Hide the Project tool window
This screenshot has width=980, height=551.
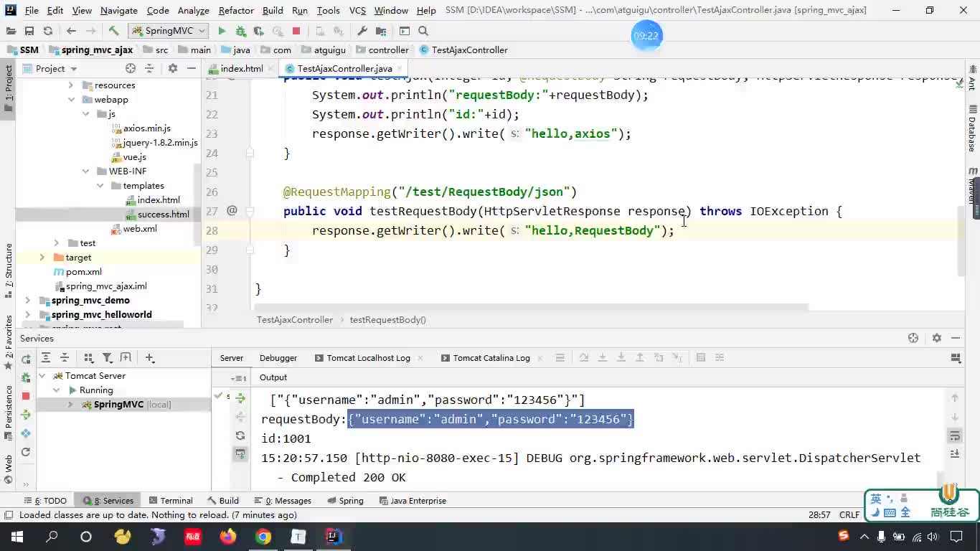(192, 68)
